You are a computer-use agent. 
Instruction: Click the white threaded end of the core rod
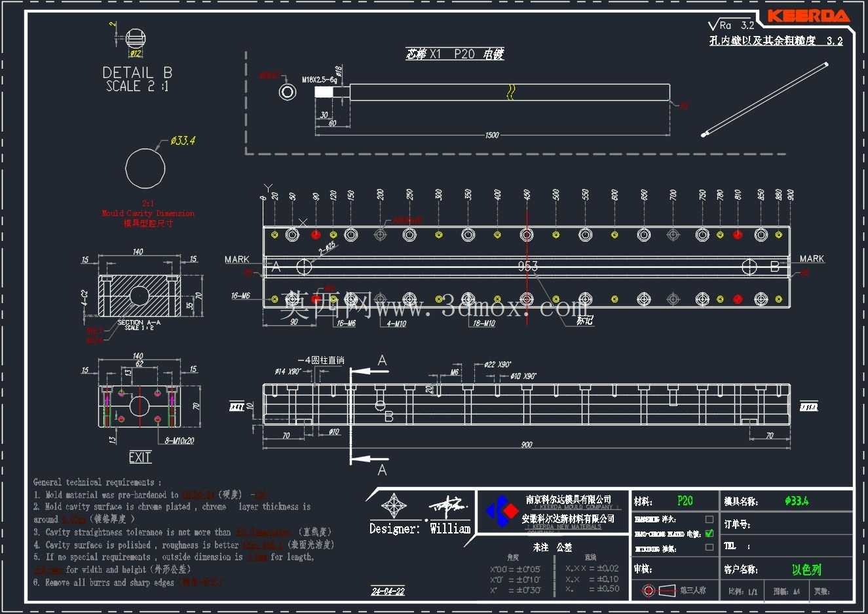(324, 92)
